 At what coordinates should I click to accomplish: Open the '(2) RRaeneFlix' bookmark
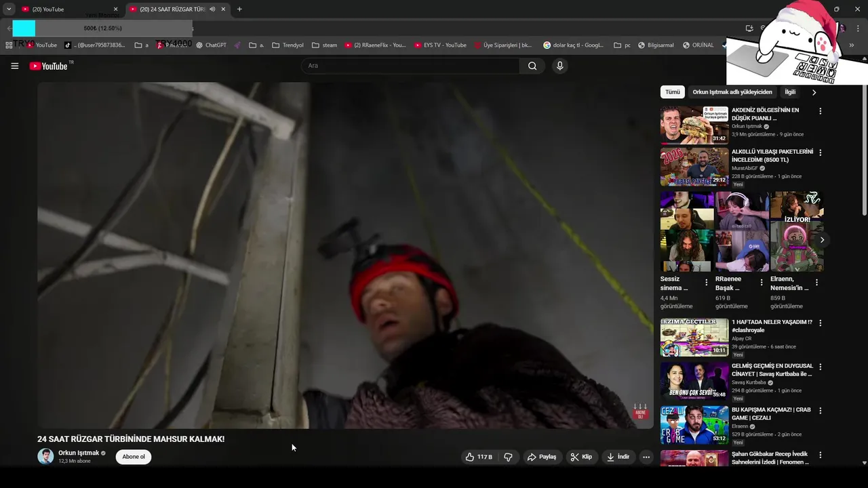click(375, 45)
